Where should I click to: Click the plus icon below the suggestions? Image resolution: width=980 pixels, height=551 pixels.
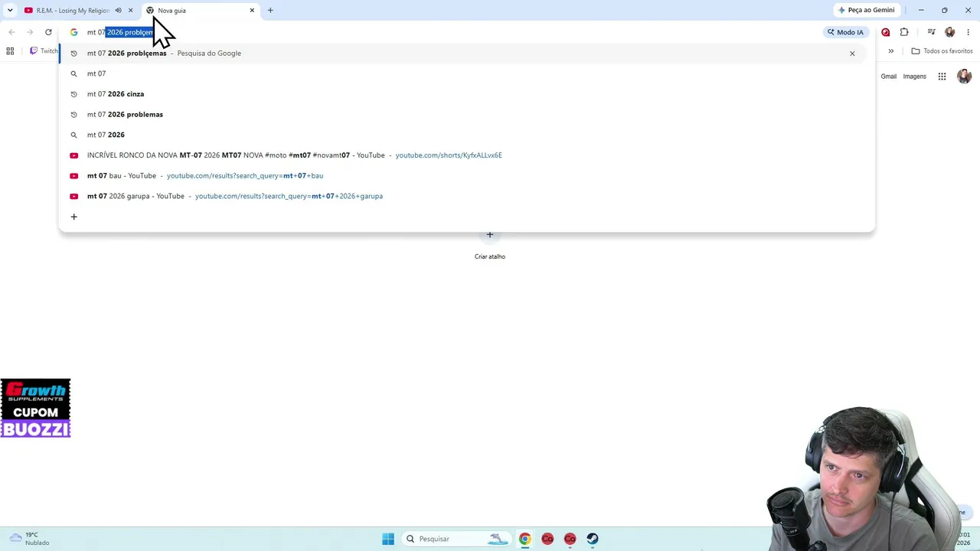(73, 217)
